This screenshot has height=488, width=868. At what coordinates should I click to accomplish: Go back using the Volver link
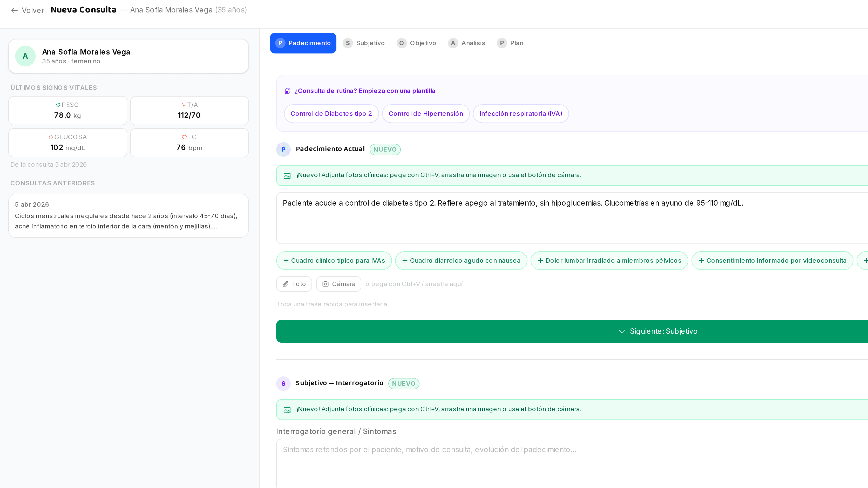[28, 10]
